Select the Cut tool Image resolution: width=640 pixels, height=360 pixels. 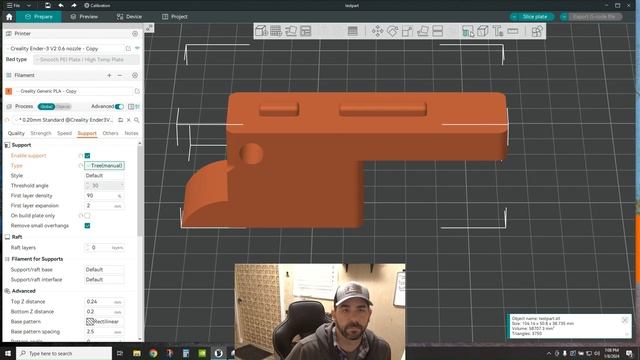[438, 31]
